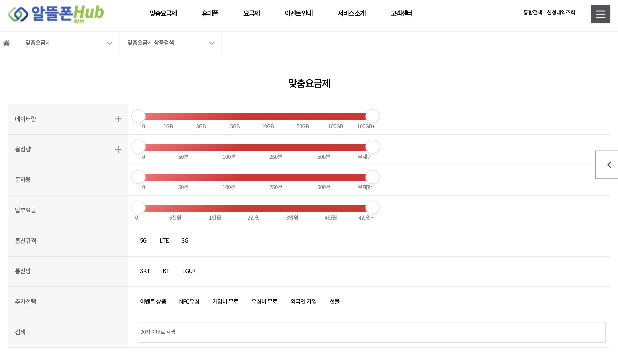Open the 맞춤요금제 상품검색 dropdown

click(170, 43)
